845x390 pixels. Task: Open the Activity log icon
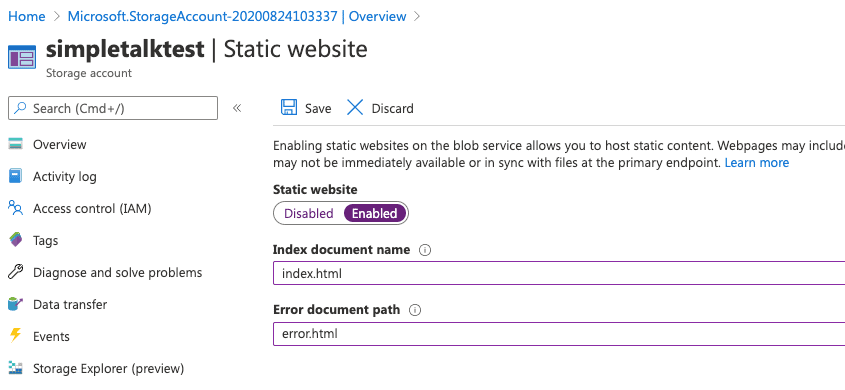click(x=16, y=176)
